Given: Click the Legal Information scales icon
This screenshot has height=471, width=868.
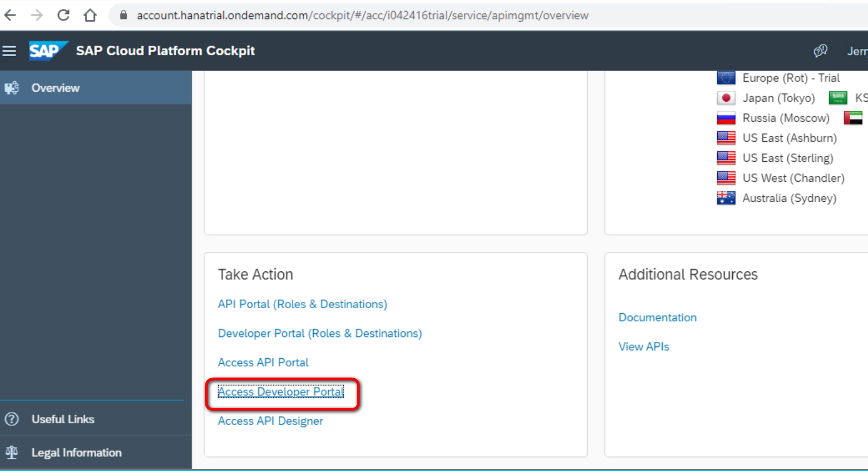Looking at the screenshot, I should tap(12, 453).
